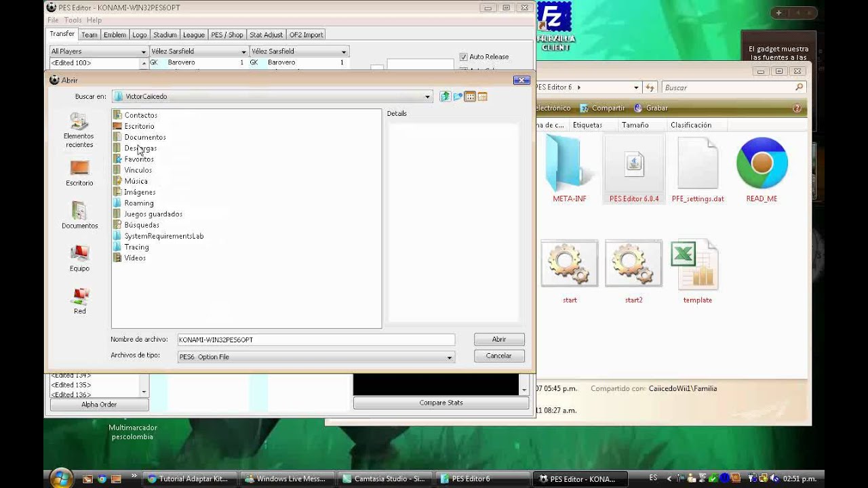Switch to the OF2 Import tab
Screen dimensions: 868x488
point(307,35)
